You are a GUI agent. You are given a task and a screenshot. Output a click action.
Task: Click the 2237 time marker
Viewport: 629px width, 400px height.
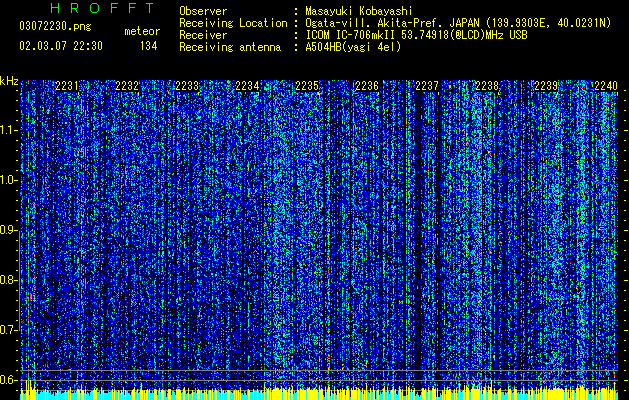tap(427, 86)
